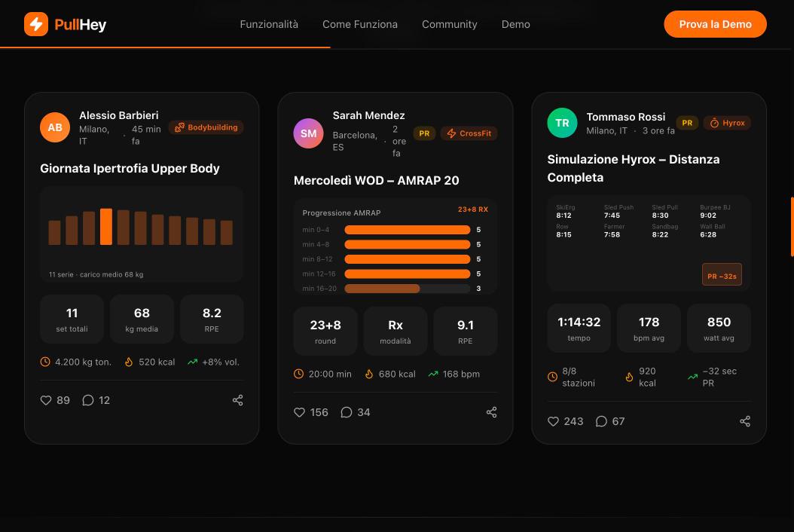This screenshot has height=532, width=794.
Task: Click the clock icon beside 20:00 min
Action: click(x=299, y=374)
